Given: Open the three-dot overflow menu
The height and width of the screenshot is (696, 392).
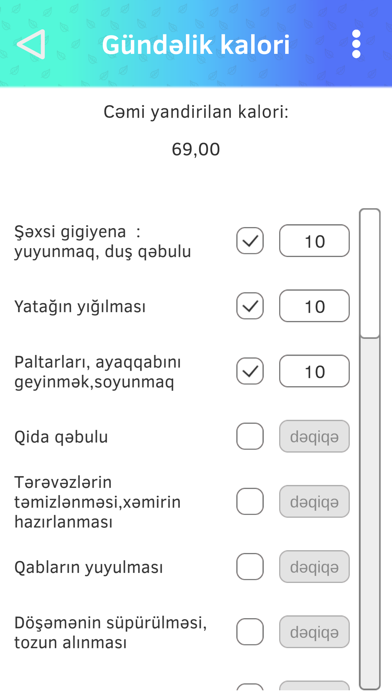Looking at the screenshot, I should 356,44.
